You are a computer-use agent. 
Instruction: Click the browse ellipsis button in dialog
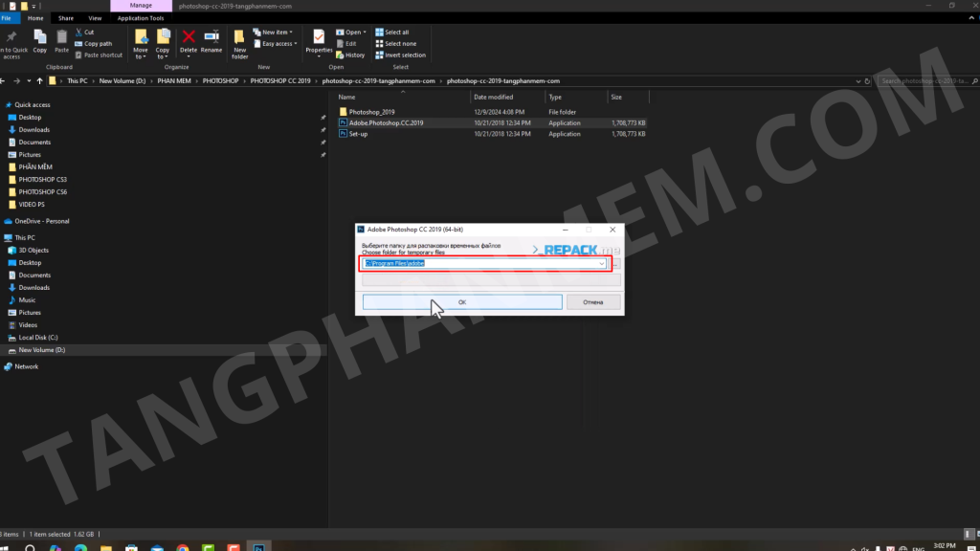617,263
